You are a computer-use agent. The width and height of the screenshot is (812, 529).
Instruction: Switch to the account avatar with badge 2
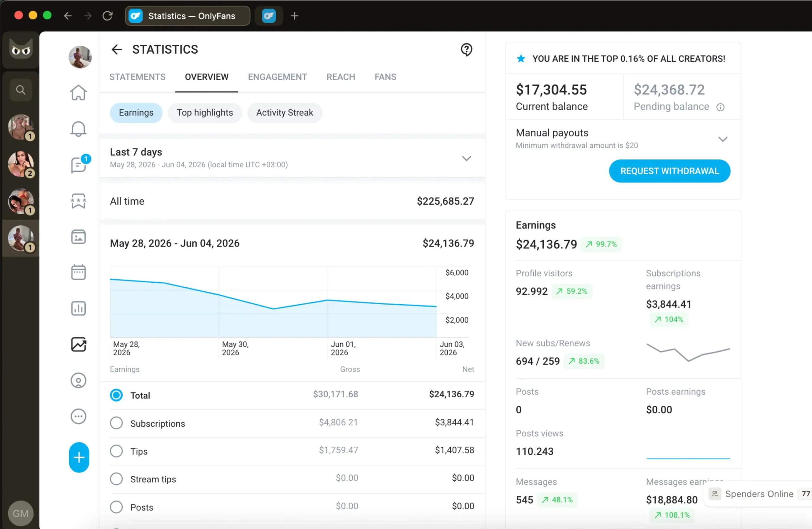pyautogui.click(x=21, y=164)
